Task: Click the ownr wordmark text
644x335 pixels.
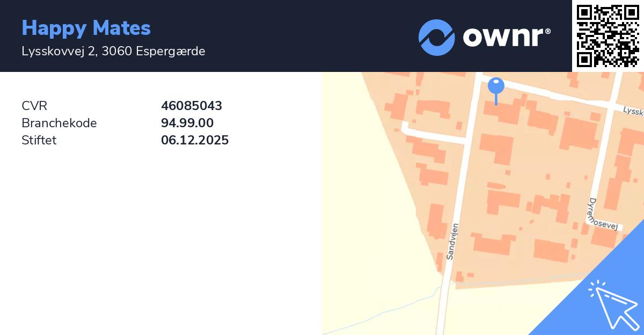Action: (507, 37)
